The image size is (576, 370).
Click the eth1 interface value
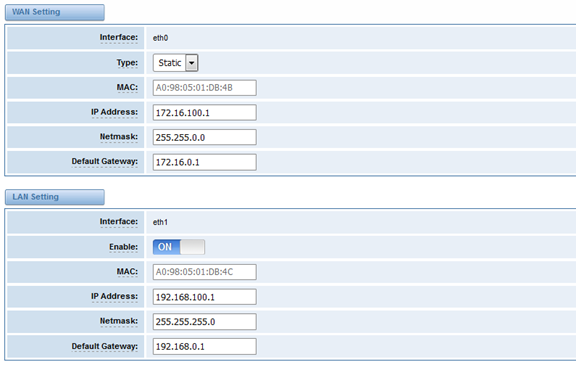click(x=160, y=222)
